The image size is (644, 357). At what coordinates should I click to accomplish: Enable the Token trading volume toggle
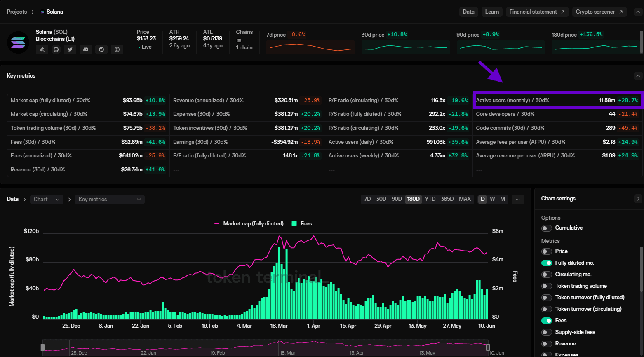[547, 286]
